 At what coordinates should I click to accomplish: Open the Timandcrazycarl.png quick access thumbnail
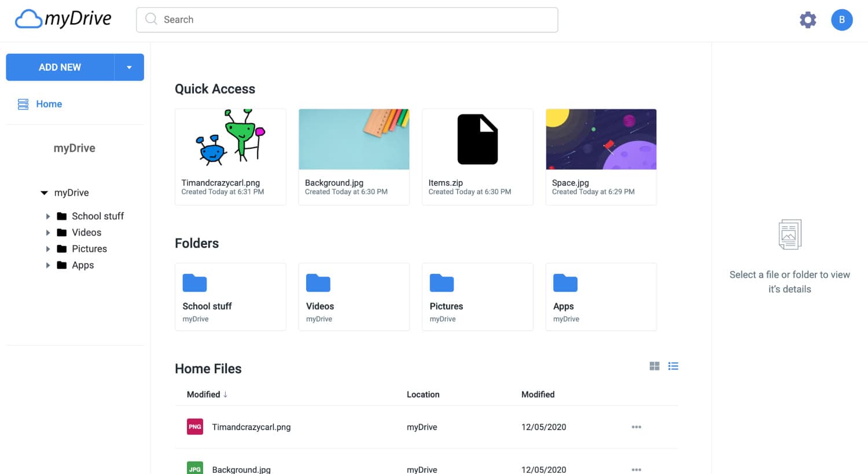coord(230,139)
